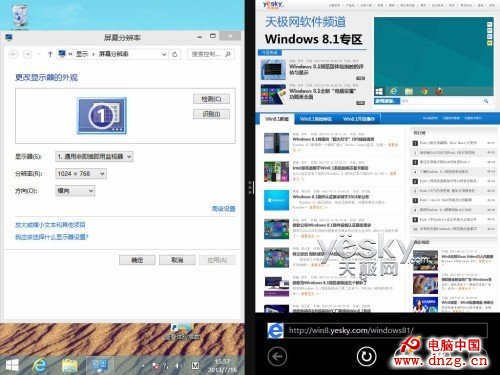Refresh the Control Panel address bar
Viewport: 500px width, 375px height.
tap(175, 54)
